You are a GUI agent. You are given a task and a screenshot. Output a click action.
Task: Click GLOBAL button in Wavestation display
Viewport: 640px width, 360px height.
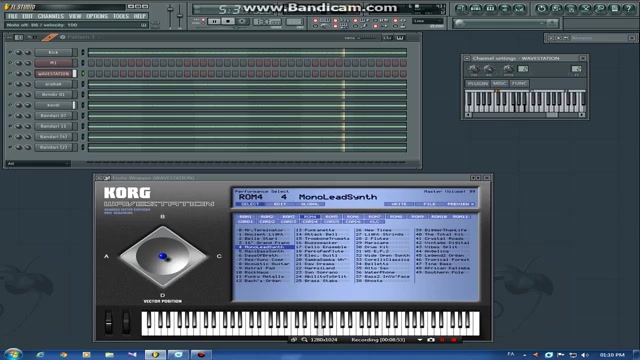pyautogui.click(x=309, y=204)
